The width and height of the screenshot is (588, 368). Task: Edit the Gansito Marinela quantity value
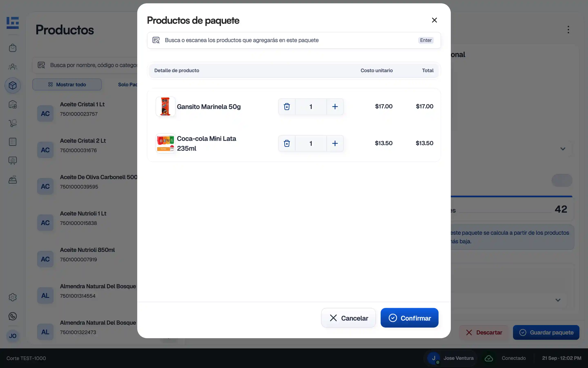tap(311, 107)
